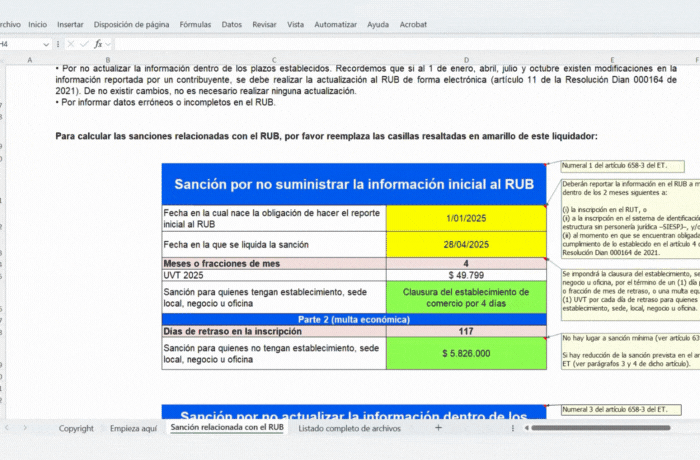Click the formula bar options dots handle
The image size is (700, 460).
(x=58, y=44)
